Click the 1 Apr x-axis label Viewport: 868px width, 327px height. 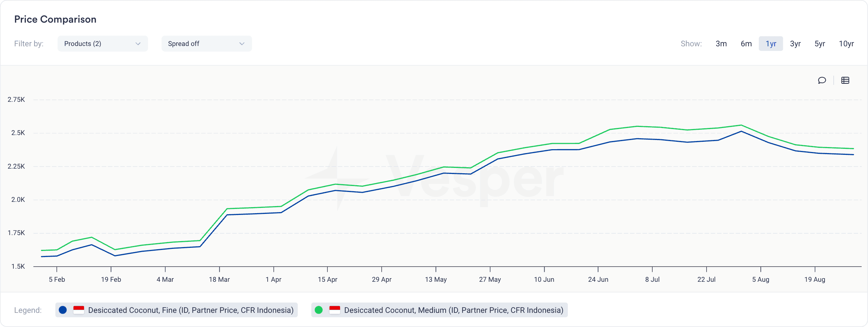coord(273,279)
